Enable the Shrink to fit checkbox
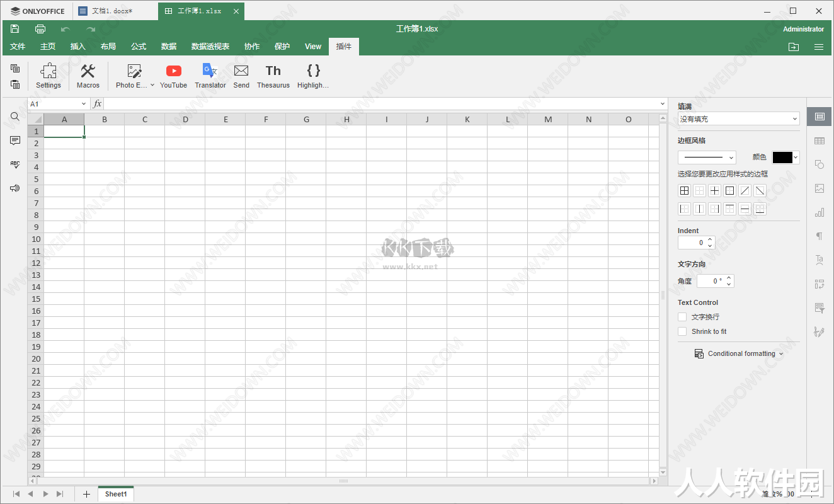This screenshot has height=504, width=834. pos(682,331)
